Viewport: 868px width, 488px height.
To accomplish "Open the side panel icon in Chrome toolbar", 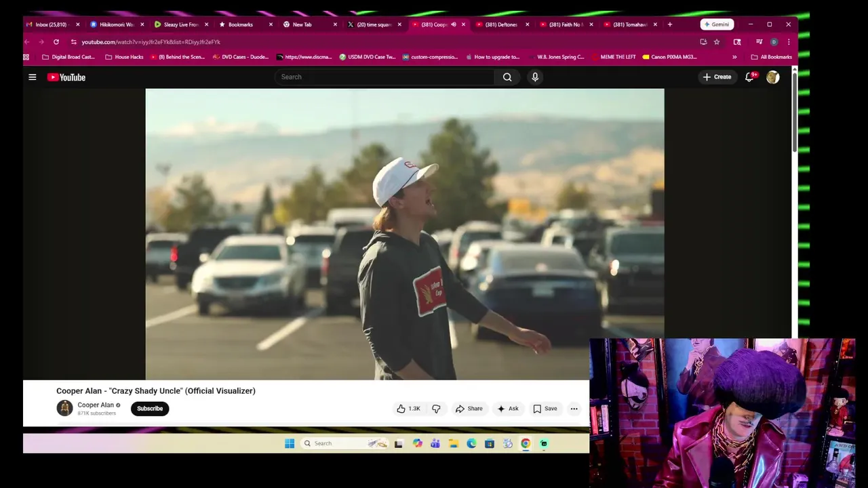I will (x=737, y=42).
